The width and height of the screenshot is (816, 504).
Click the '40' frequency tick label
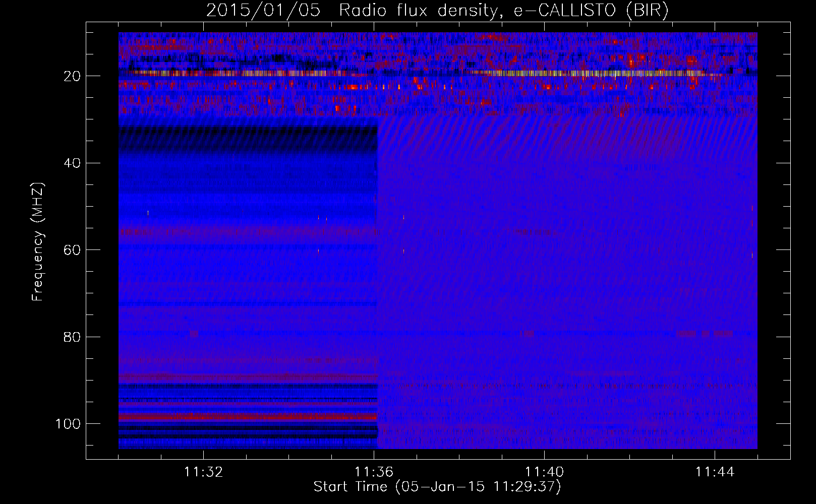pyautogui.click(x=72, y=163)
